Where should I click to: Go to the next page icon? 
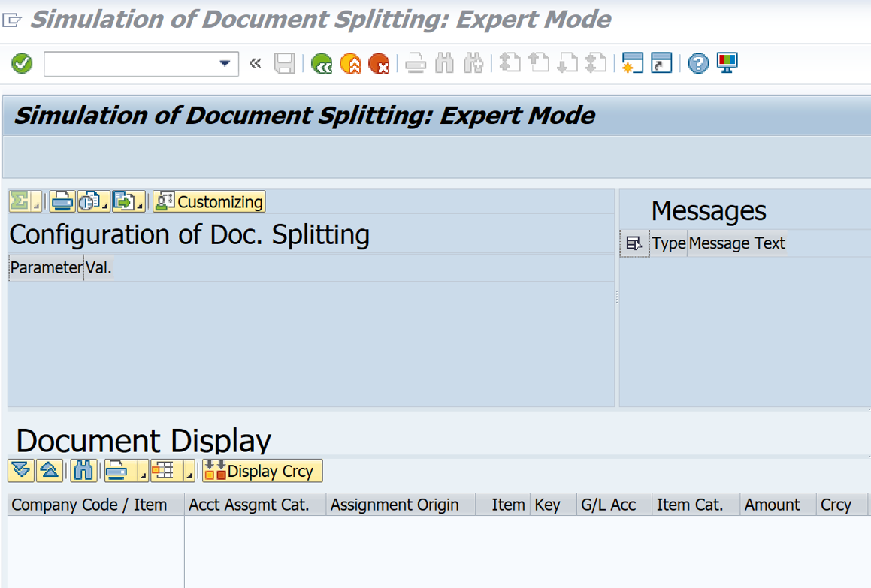point(567,63)
